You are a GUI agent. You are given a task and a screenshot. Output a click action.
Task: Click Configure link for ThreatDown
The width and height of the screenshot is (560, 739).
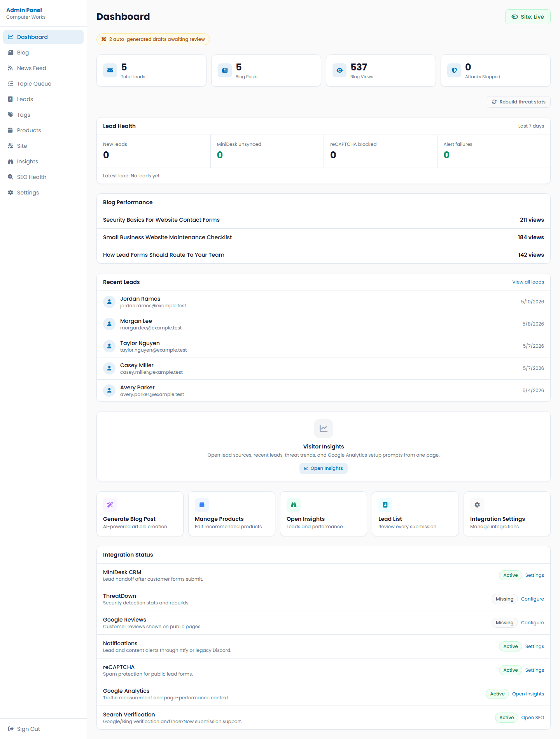click(x=532, y=599)
